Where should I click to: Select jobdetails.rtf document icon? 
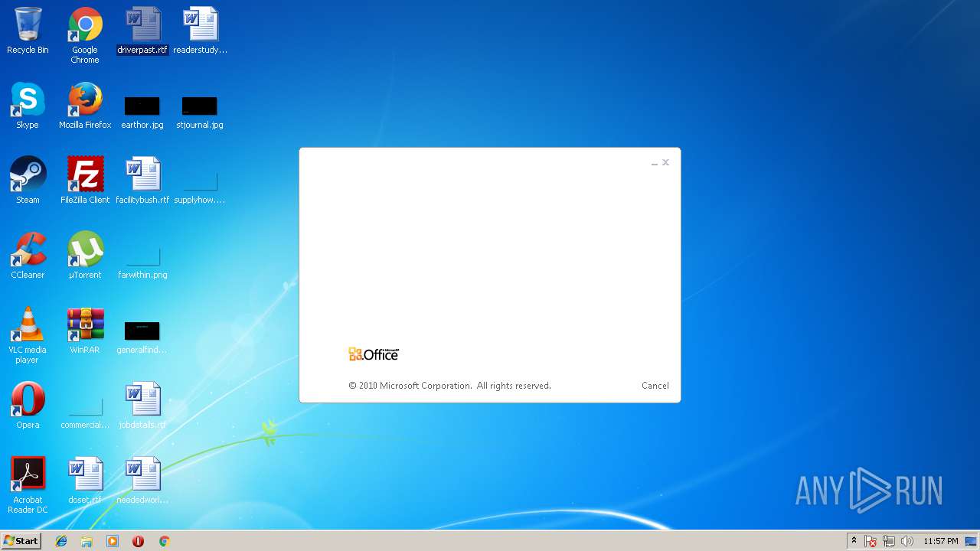[x=142, y=406]
